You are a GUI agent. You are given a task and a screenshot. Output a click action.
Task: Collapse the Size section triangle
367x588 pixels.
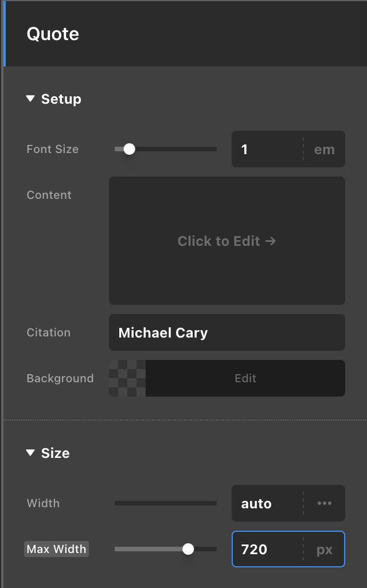click(30, 453)
